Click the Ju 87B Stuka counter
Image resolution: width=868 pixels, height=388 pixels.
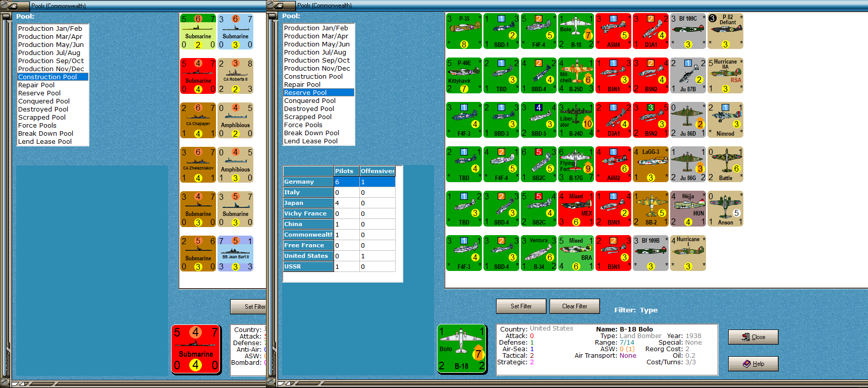pos(688,76)
